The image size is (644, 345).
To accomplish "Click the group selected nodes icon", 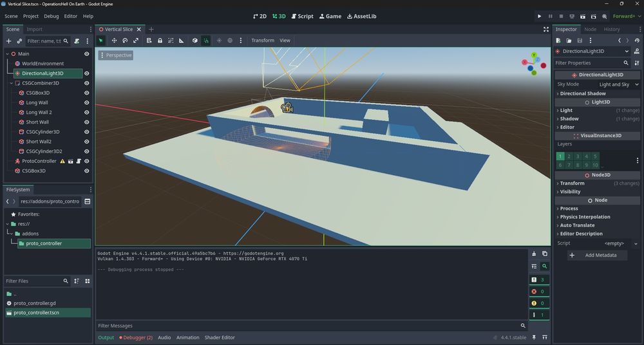I will [x=171, y=41].
